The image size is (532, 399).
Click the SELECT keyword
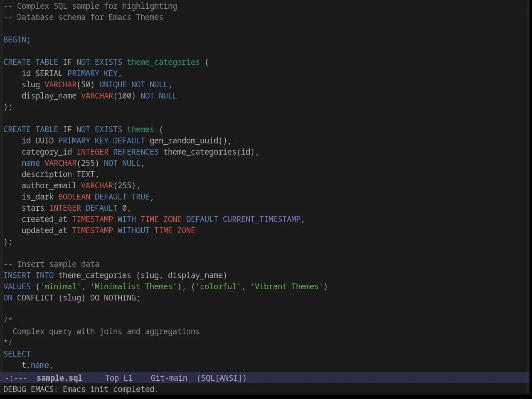[17, 354]
